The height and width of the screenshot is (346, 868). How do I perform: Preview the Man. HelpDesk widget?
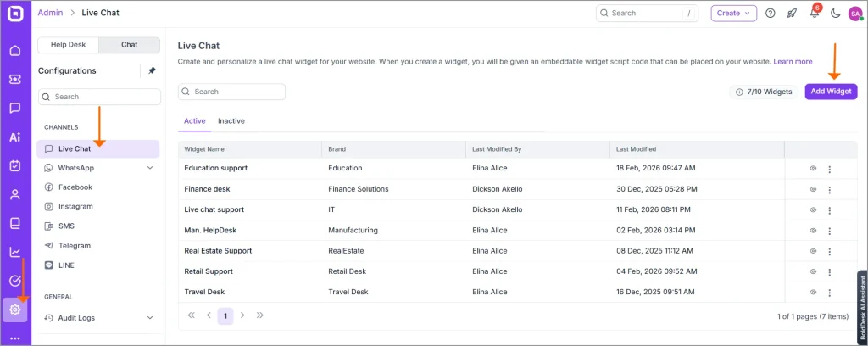pyautogui.click(x=813, y=231)
